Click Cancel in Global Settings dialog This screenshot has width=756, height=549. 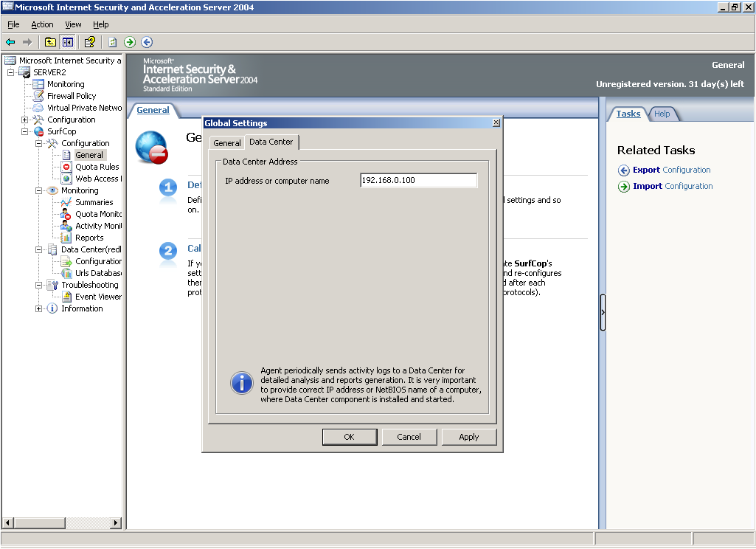pos(409,437)
